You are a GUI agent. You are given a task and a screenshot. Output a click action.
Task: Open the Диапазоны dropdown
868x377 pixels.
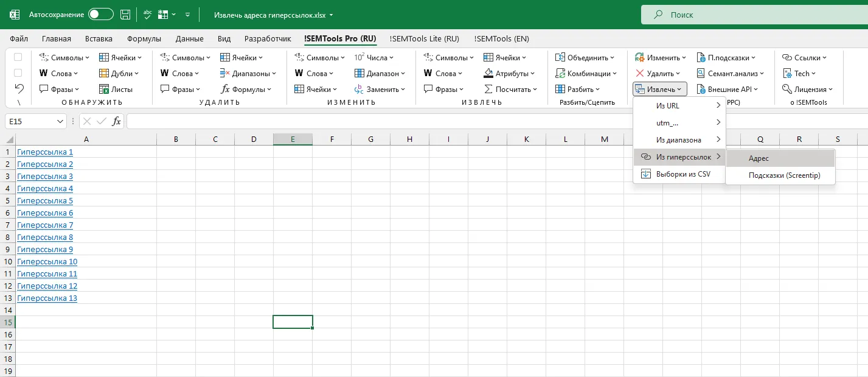tap(248, 73)
